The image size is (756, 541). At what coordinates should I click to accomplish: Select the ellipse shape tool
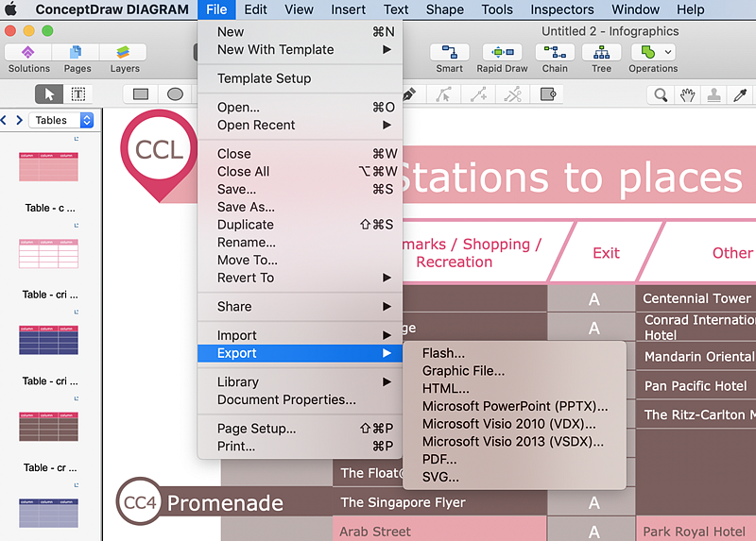[x=175, y=93]
